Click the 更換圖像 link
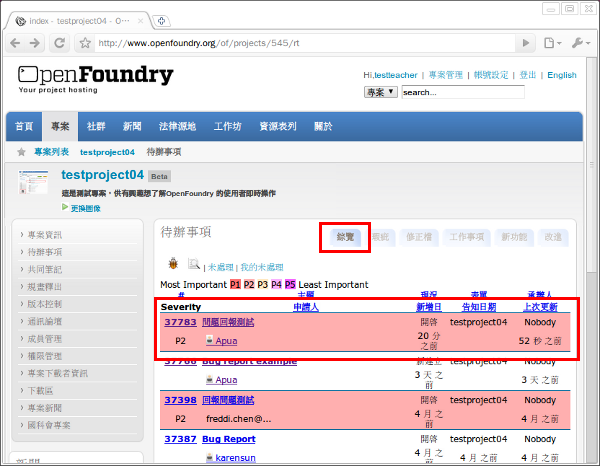Image resolution: width=600 pixels, height=466 pixels. click(85, 209)
